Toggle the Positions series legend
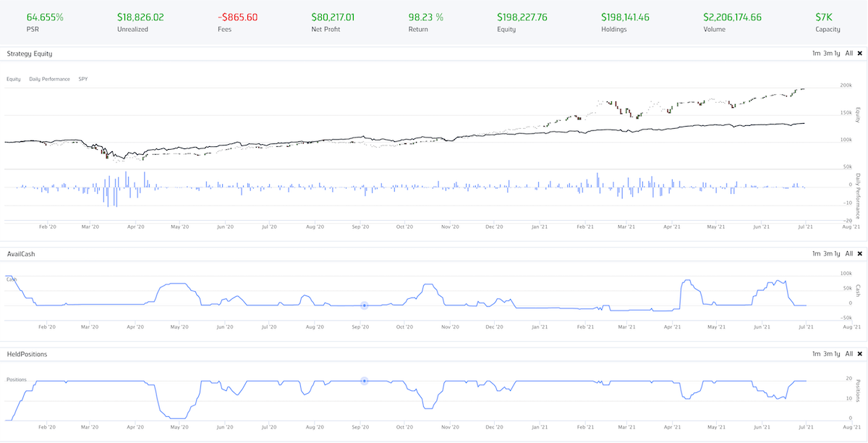868x443 pixels. pos(16,379)
